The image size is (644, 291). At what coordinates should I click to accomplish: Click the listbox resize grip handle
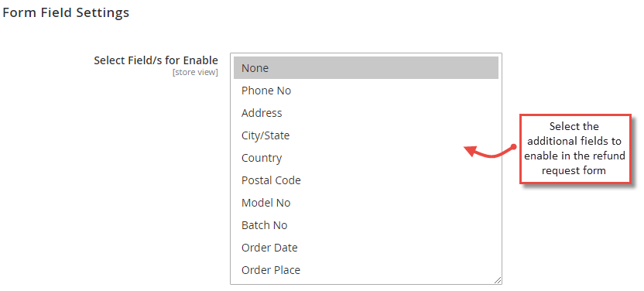point(498,280)
